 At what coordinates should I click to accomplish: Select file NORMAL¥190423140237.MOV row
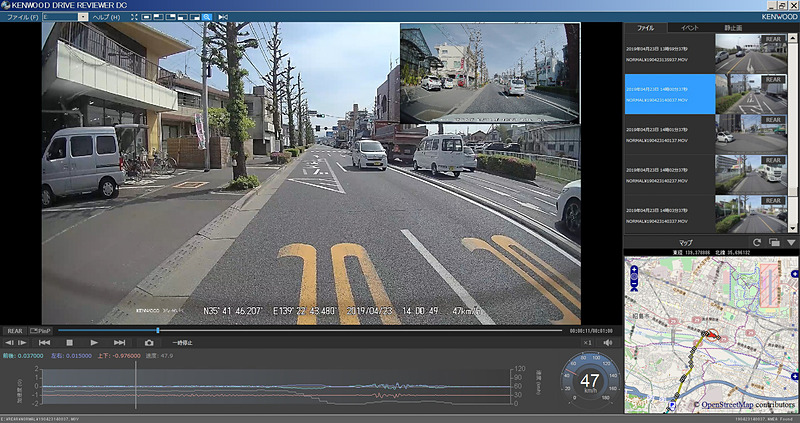pos(706,175)
